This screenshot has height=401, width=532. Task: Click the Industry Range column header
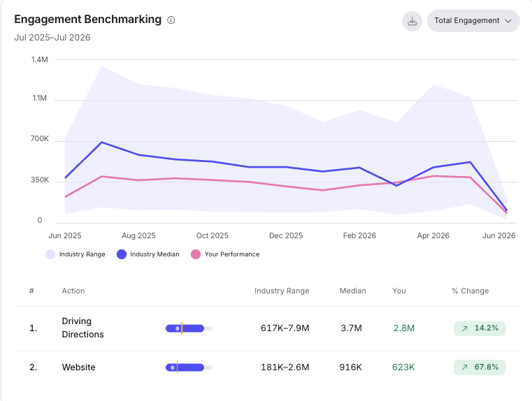[282, 291]
